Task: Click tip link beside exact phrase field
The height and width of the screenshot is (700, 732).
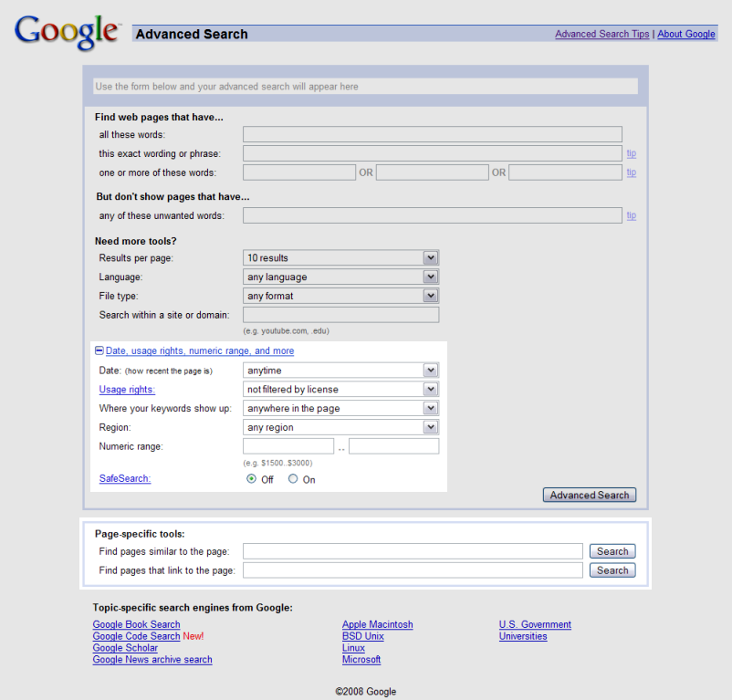Action: click(x=632, y=153)
